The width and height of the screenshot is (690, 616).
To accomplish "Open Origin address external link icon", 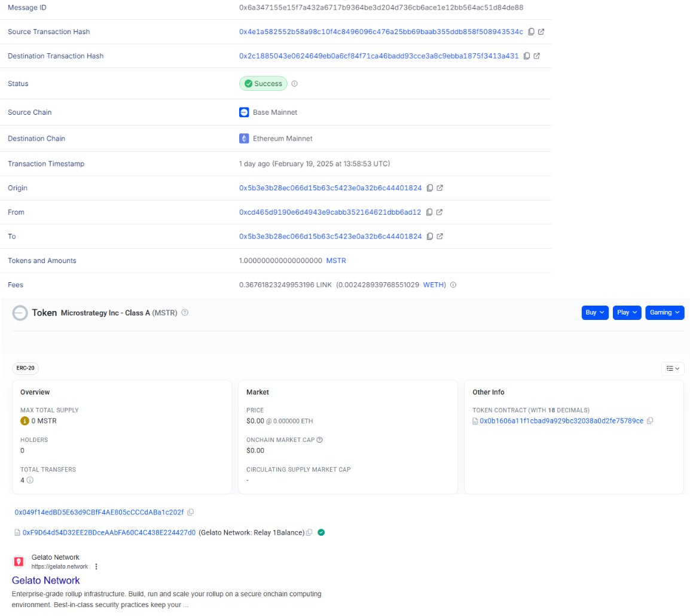I will tap(439, 188).
